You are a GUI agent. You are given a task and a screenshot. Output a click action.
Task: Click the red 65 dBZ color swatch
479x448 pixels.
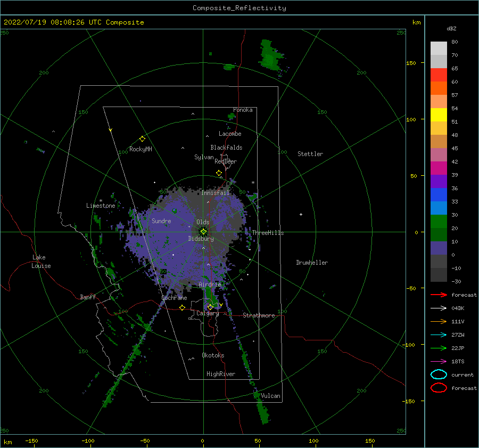(439, 75)
